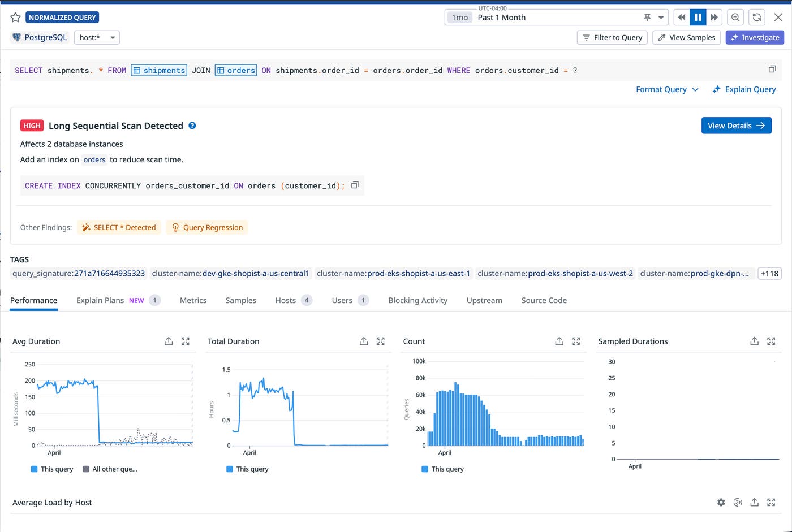The height and width of the screenshot is (532, 792).
Task: Export the Count graph
Action: [559, 341]
